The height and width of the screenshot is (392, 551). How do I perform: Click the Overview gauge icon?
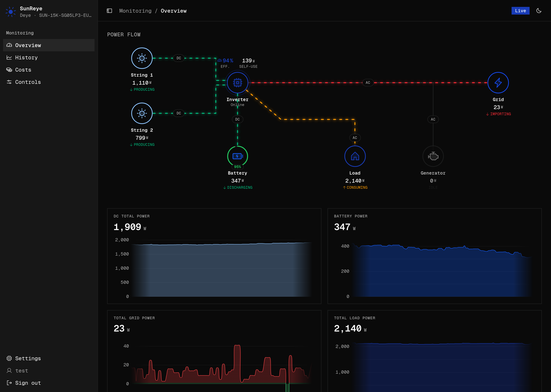click(x=9, y=45)
